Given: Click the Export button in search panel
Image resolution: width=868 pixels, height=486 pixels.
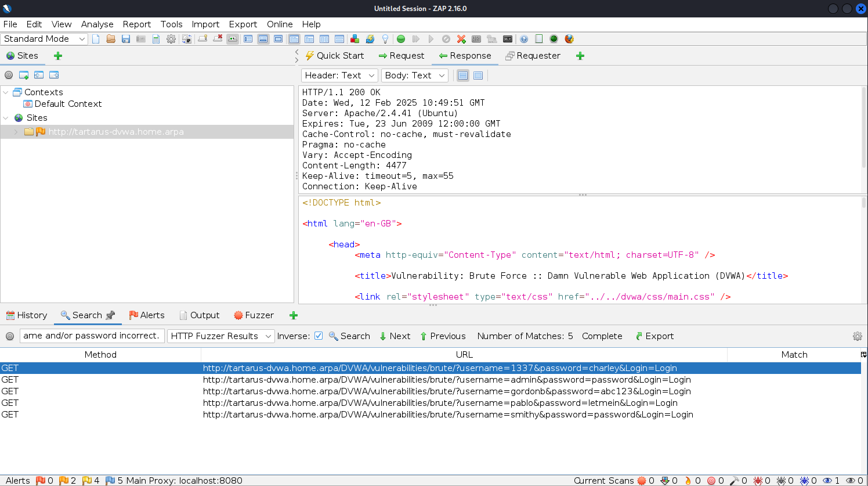Looking at the screenshot, I should click(654, 336).
